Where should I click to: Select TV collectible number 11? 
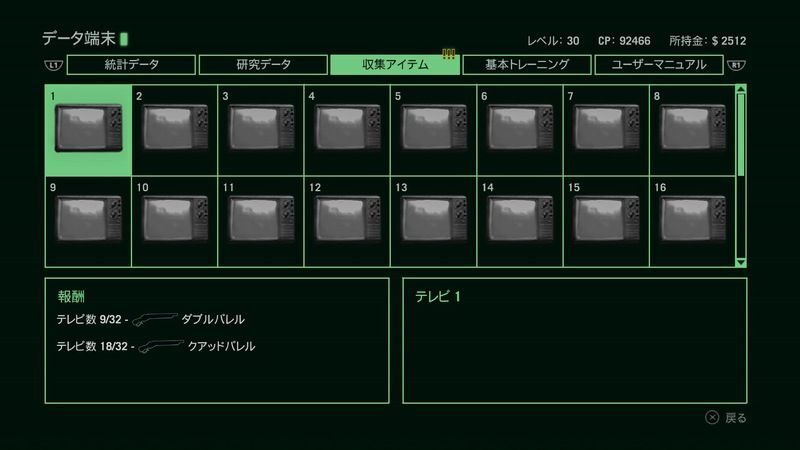point(260,222)
